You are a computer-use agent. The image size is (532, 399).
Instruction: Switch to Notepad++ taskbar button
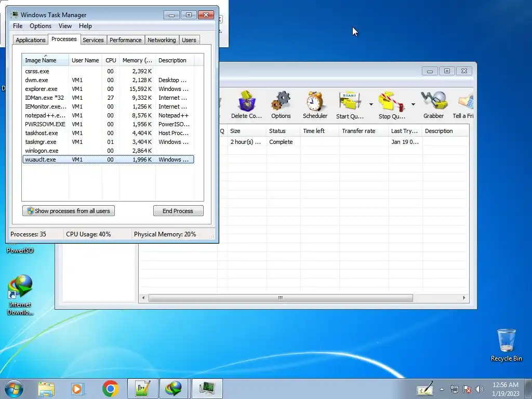point(142,389)
